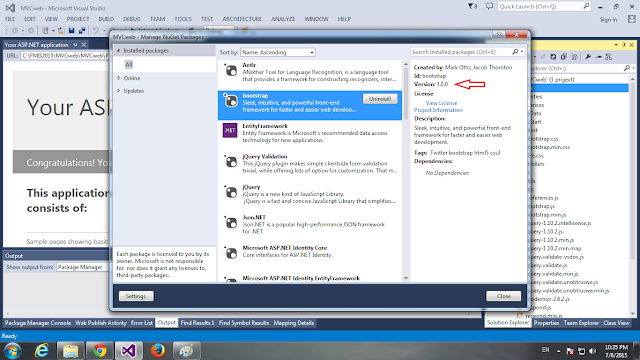Open the Solution Explorer search options dropdown
This screenshot has width=640, height=360.
coord(633,68)
